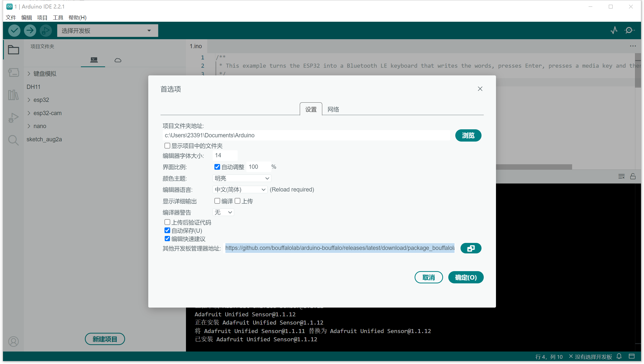644x364 pixels.
Task: Enable verbose output for 上传
Action: pos(237,201)
